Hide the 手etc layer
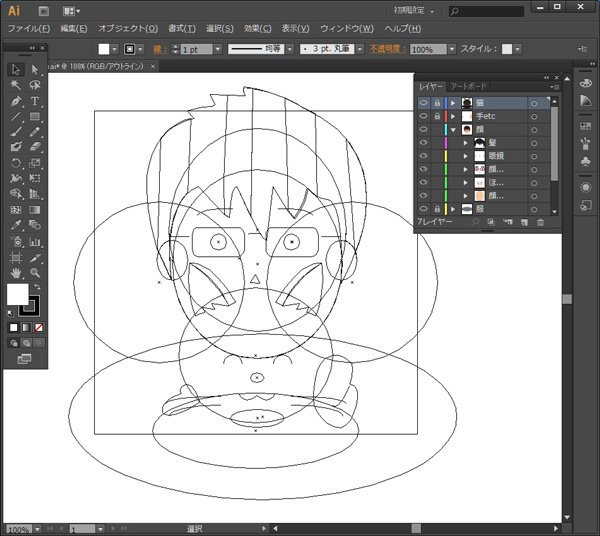The image size is (600, 536). click(x=424, y=116)
